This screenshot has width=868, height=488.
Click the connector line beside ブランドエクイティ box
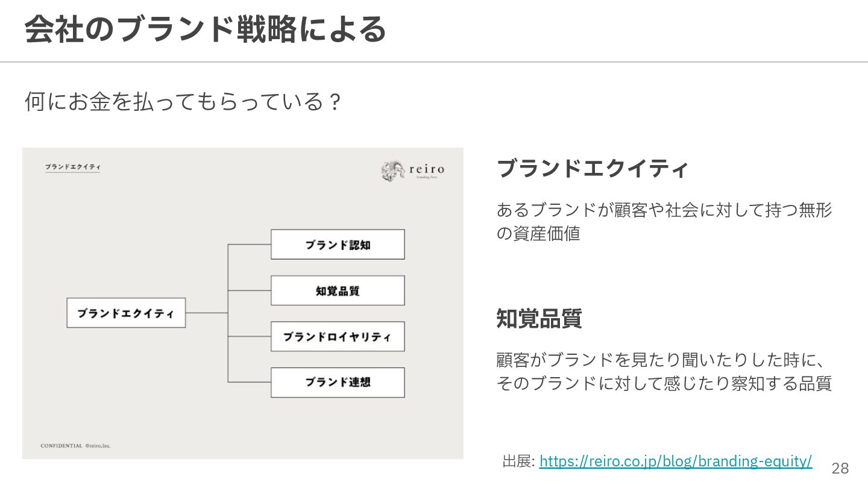click(207, 313)
